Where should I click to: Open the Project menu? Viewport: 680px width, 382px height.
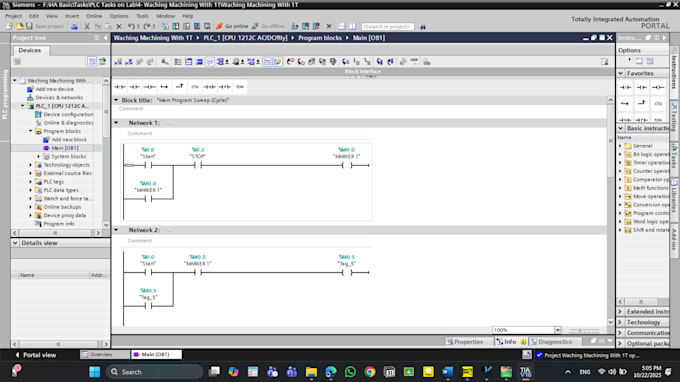[13, 16]
